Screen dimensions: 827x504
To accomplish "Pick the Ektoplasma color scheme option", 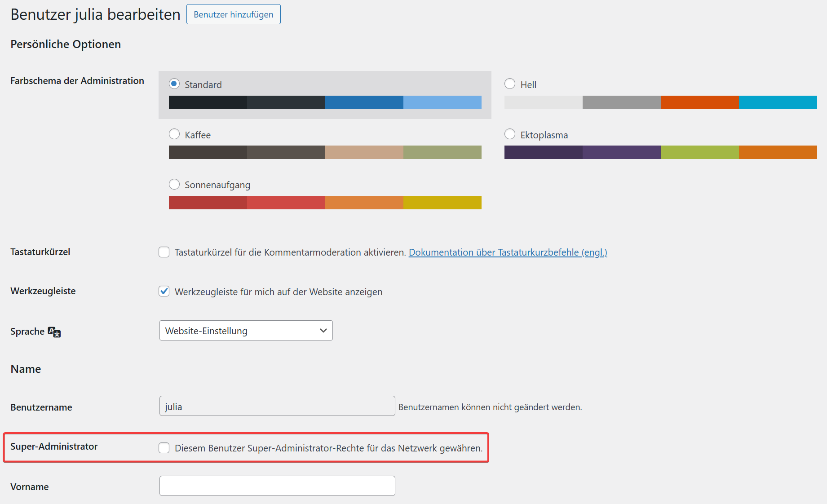I will tap(510, 134).
